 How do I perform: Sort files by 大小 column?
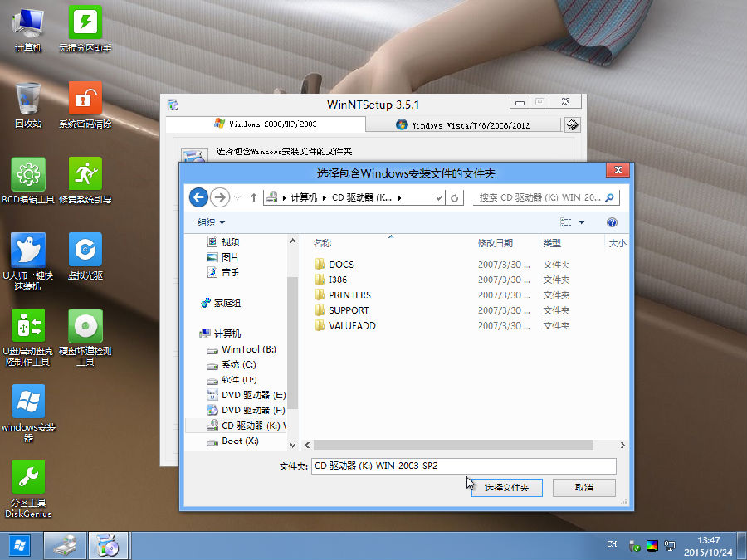pos(618,243)
